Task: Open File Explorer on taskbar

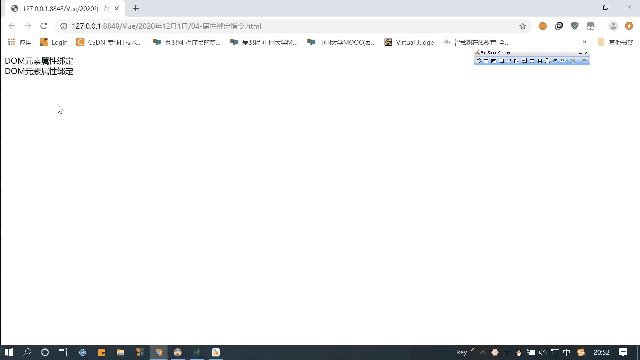Action: pyautogui.click(x=120, y=352)
